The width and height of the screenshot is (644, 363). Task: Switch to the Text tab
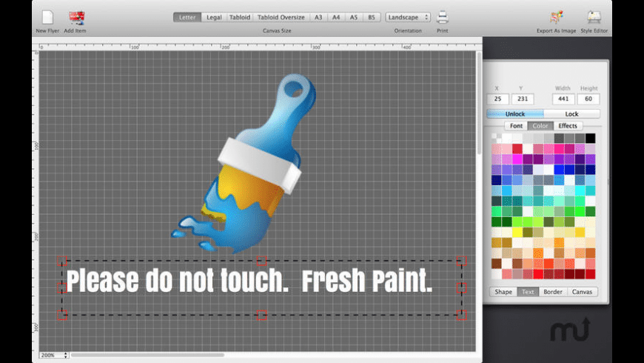click(528, 292)
